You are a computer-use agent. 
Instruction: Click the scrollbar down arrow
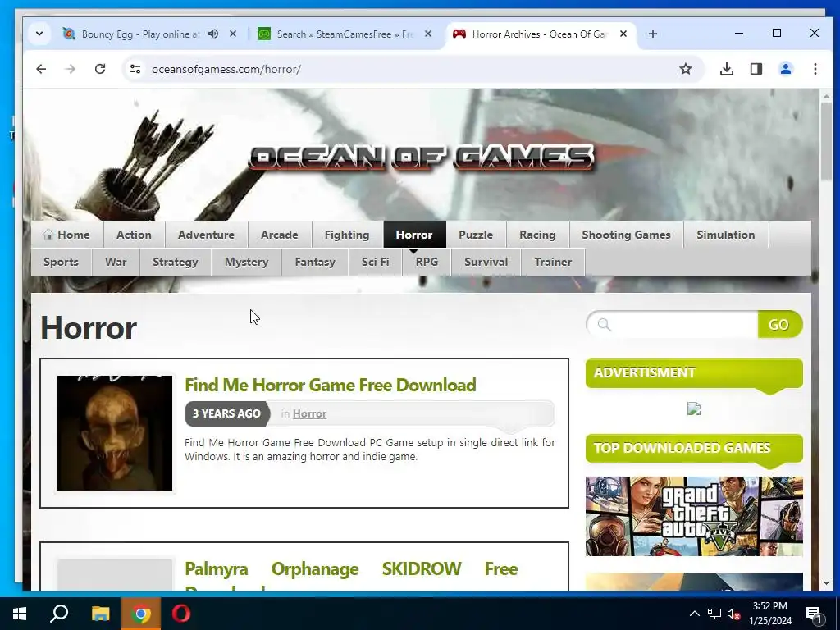pyautogui.click(x=825, y=583)
